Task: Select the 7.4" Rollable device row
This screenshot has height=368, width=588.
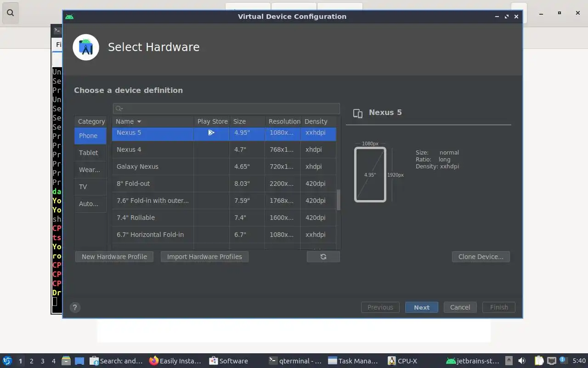Action: (224, 218)
